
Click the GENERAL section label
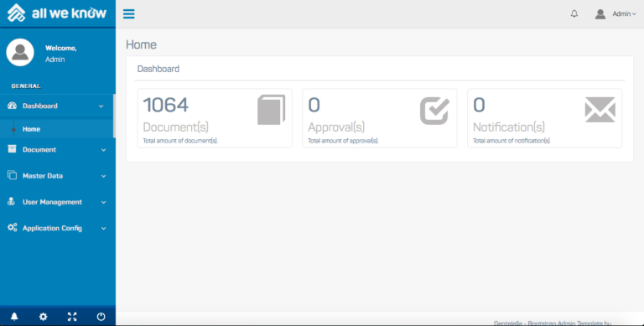click(26, 86)
